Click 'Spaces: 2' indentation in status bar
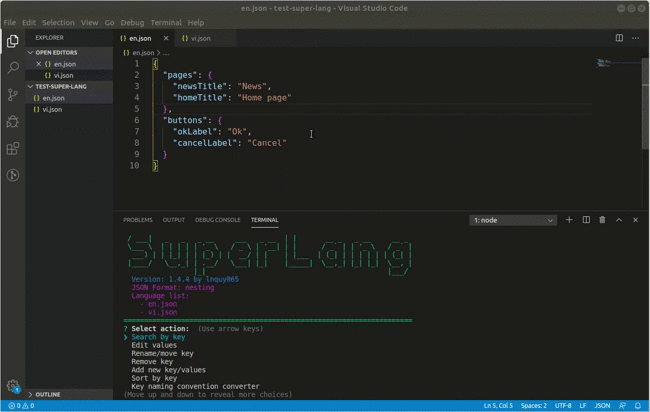The width and height of the screenshot is (650, 412). (534, 406)
